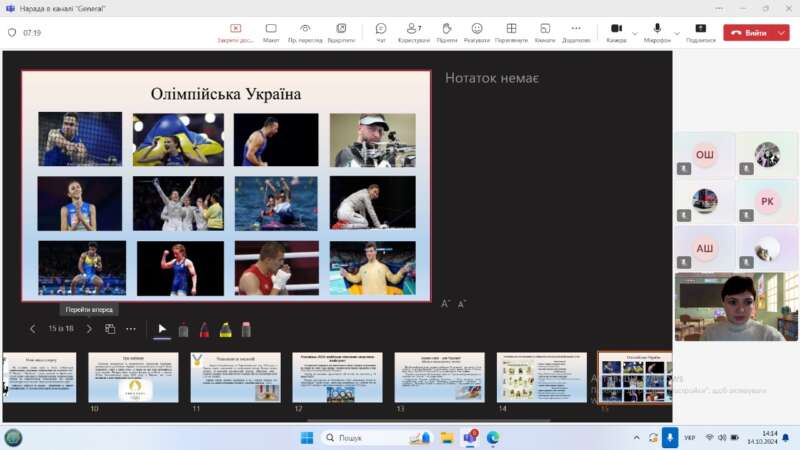Viewport: 800px width, 450px height.
Task: Expand microphone options dropdown arrow
Action: (676, 32)
